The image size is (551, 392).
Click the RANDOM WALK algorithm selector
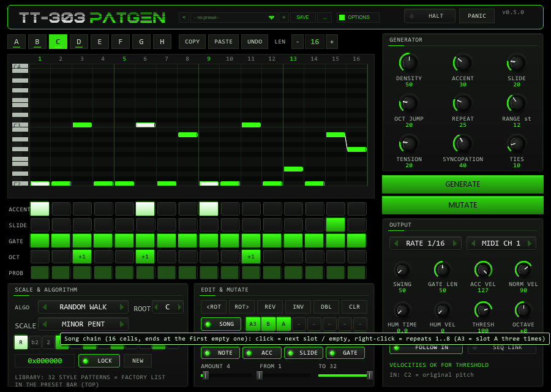pos(83,307)
